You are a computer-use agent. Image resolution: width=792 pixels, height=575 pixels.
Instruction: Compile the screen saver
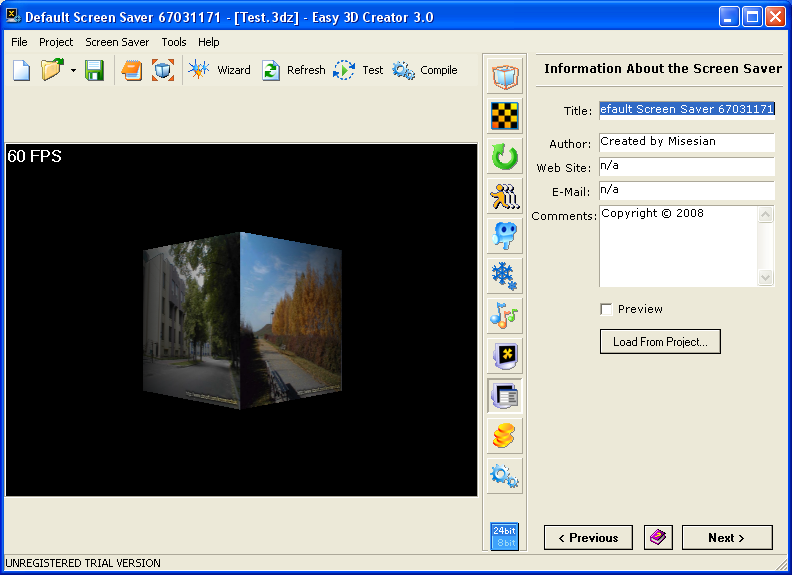425,70
